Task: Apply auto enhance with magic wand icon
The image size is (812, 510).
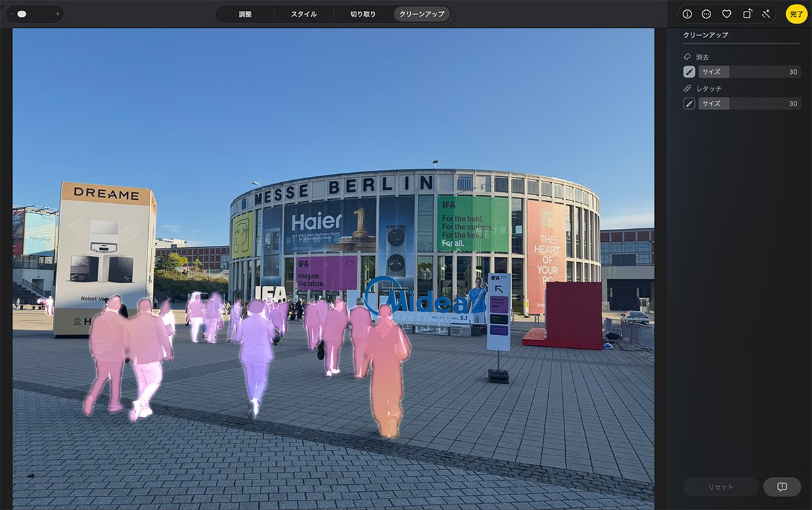Action: 766,14
